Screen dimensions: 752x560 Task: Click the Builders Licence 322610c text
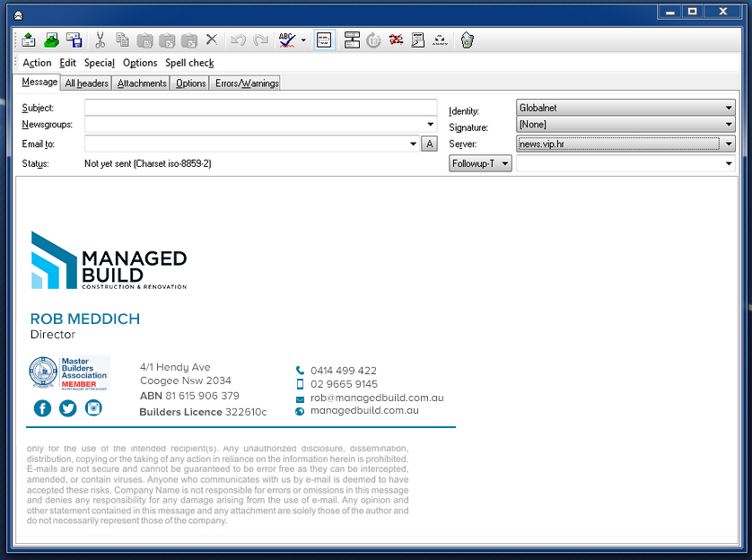pyautogui.click(x=203, y=412)
